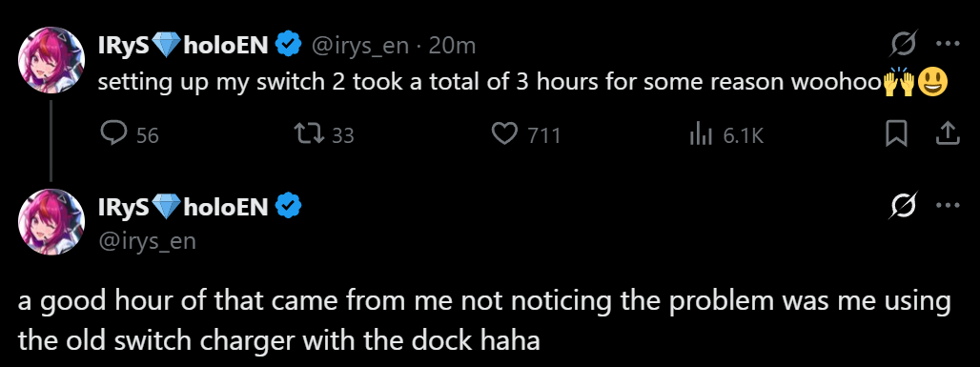Screen dimensions: 980x367
Task: Click Grok icon on the first tweet
Action: [904, 45]
